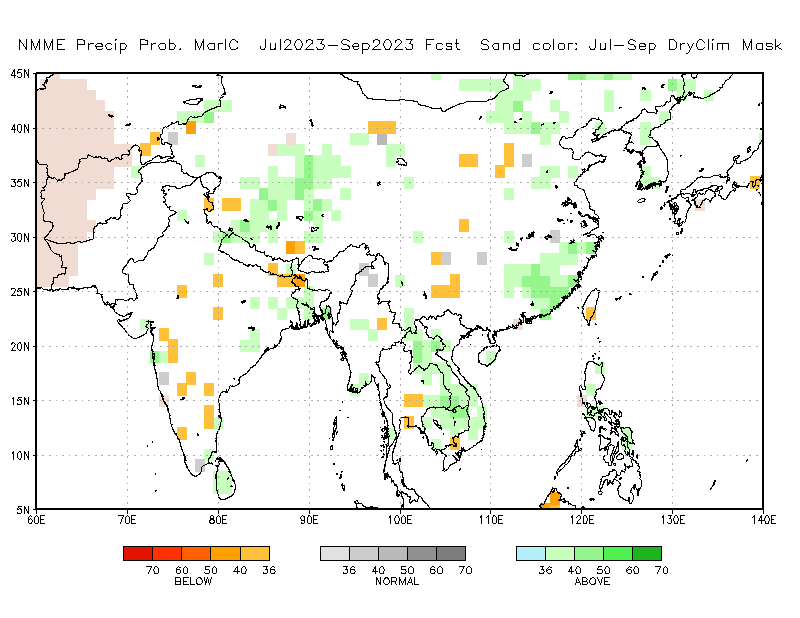This screenshot has width=800, height=618.
Task: Click the lightest grey NORMAL legend swatch
Action: (335, 553)
